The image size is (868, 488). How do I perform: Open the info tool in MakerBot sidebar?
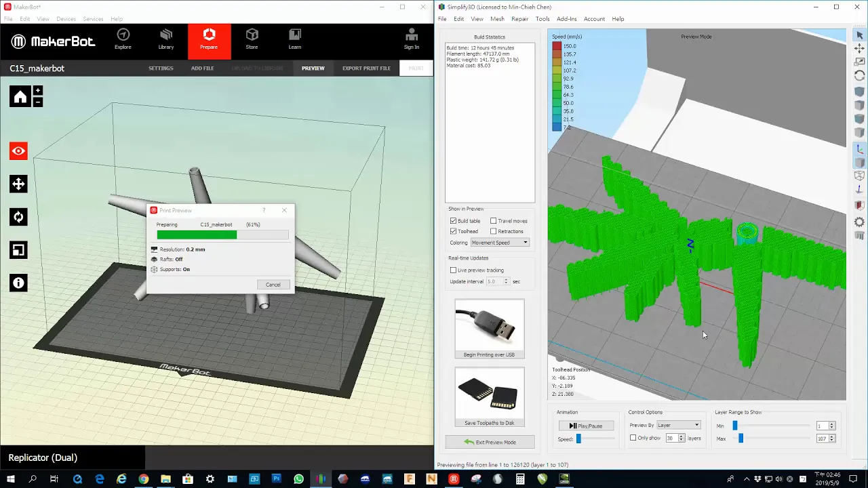tap(18, 283)
